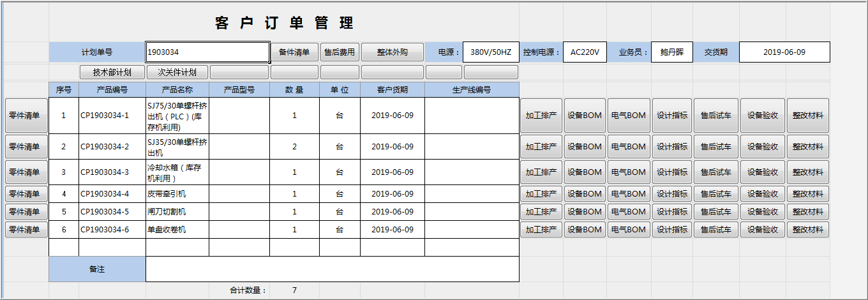Screen dimensions: 868x300
Task: Click 售后试车 for row CP1903034-1
Action: 716,116
